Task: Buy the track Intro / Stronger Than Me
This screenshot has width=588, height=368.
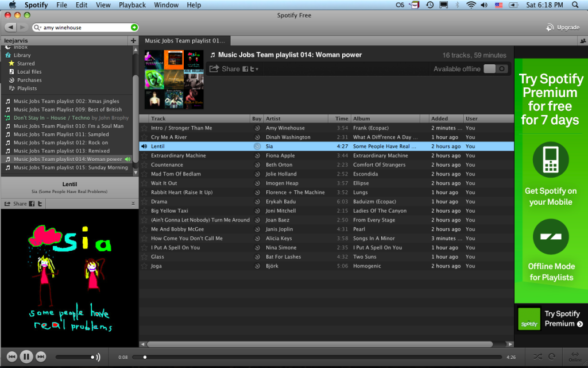Action: (x=257, y=128)
